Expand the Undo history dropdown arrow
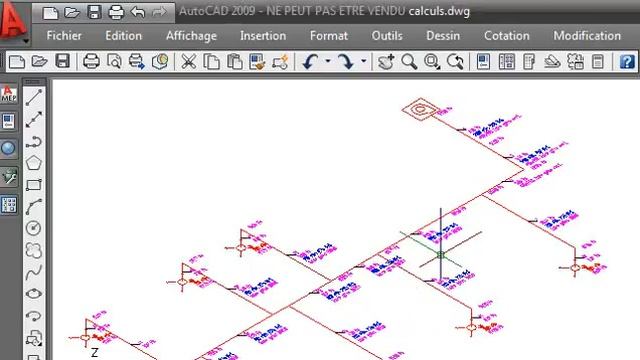This screenshot has height=360, width=640. coord(328,62)
